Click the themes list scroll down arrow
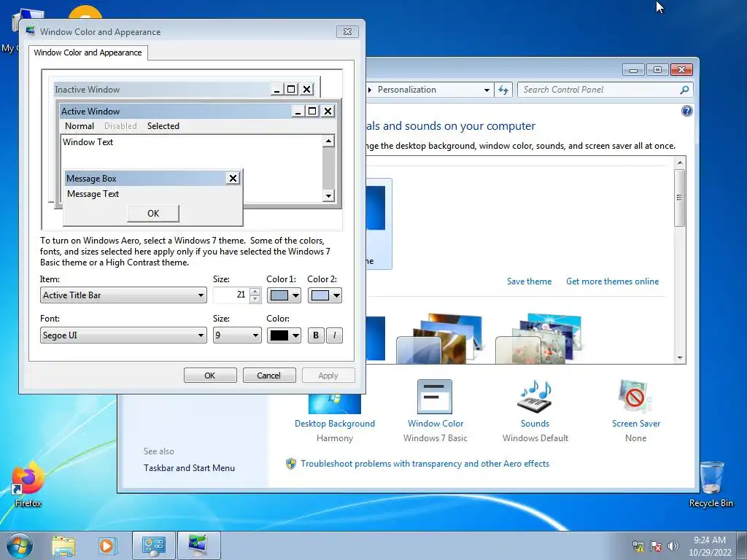 coord(680,357)
